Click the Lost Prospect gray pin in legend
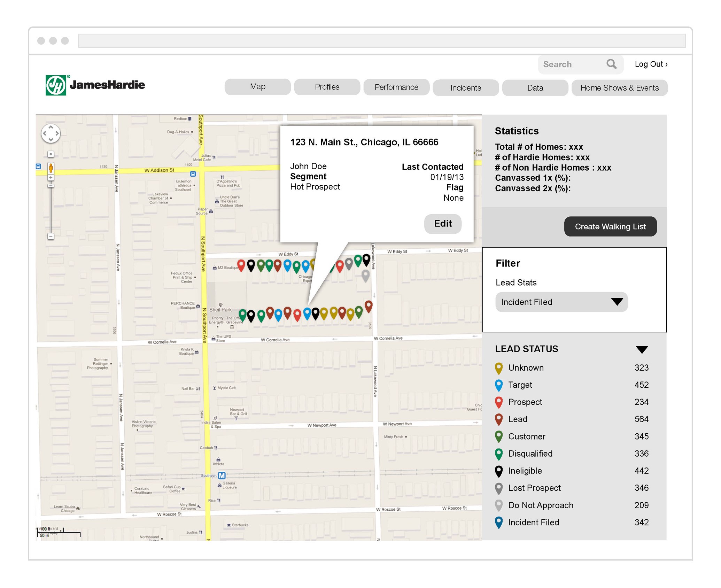The image size is (721, 588). pos(499,488)
